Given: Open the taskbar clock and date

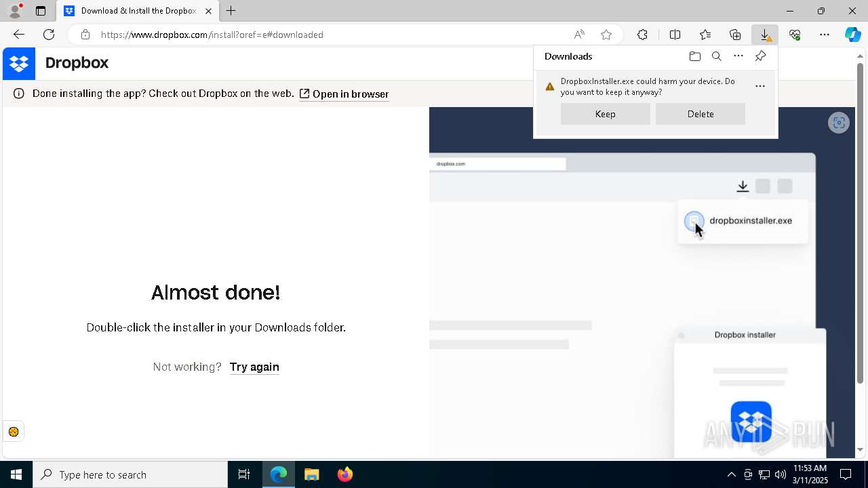Looking at the screenshot, I should coord(810,474).
